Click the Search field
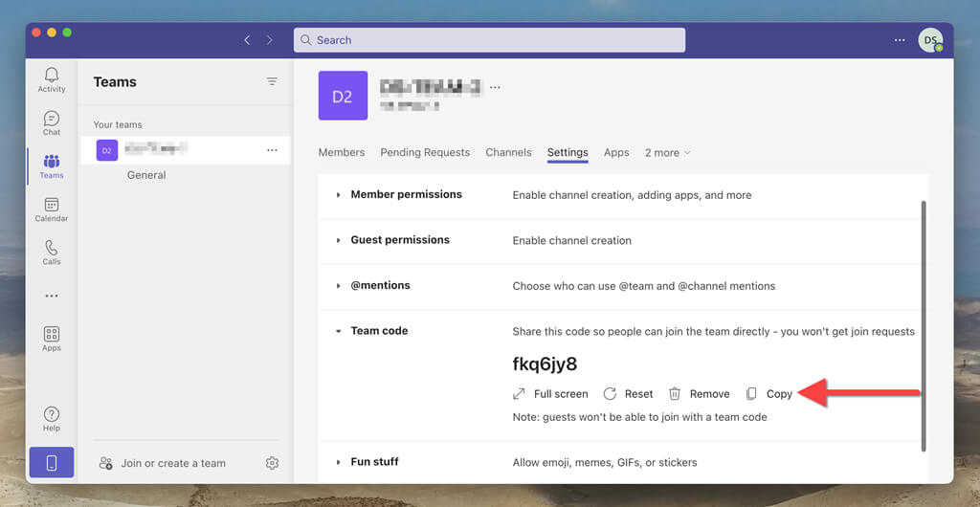The image size is (980, 507). click(x=489, y=40)
